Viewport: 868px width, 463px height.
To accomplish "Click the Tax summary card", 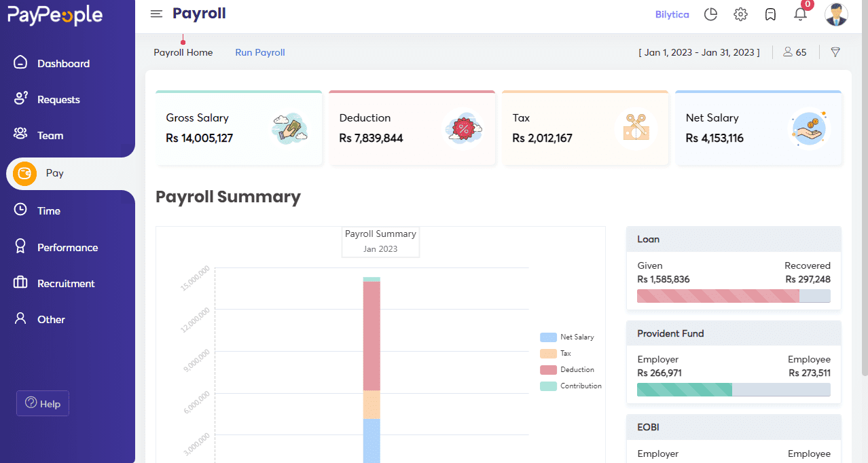I will [585, 128].
